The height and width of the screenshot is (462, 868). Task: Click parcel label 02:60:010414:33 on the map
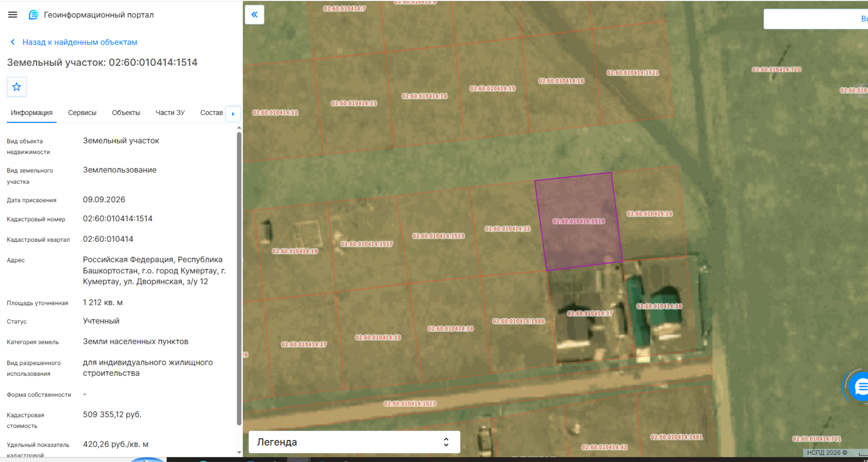[378, 337]
